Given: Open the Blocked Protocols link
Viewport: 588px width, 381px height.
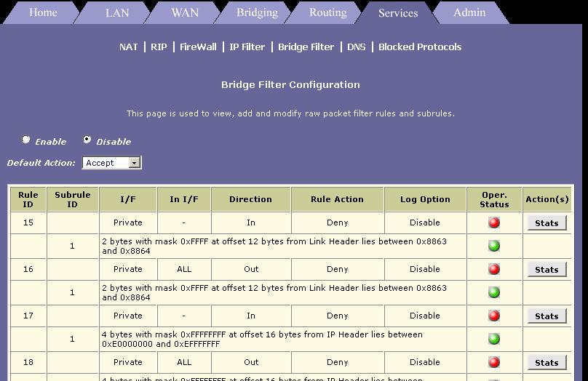Looking at the screenshot, I should (x=420, y=47).
